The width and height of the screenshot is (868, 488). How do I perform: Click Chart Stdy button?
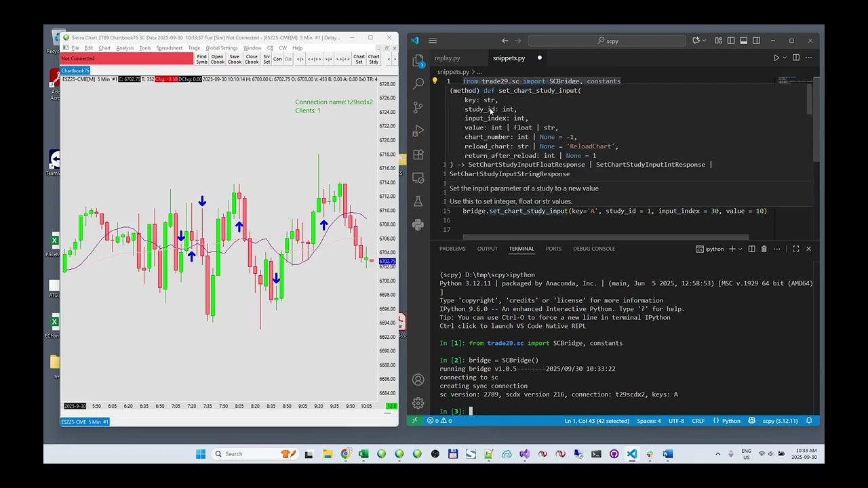374,59
